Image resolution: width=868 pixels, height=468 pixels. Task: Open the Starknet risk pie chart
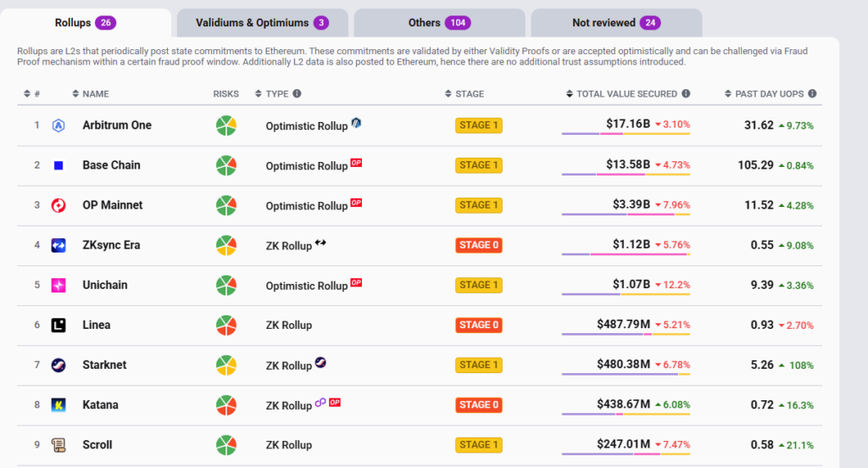[x=225, y=365]
